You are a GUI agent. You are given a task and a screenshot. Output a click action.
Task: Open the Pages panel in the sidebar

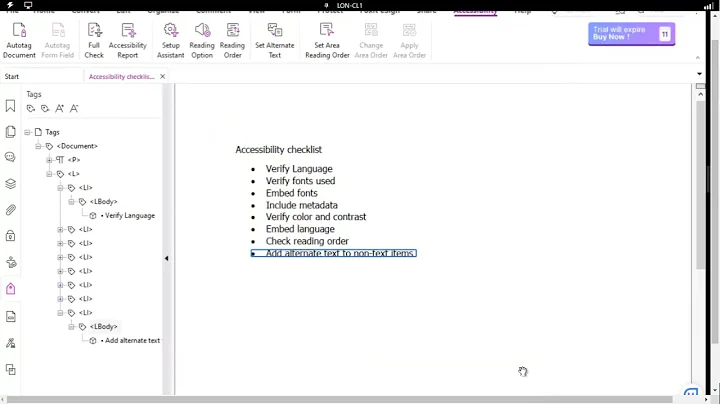click(x=11, y=132)
